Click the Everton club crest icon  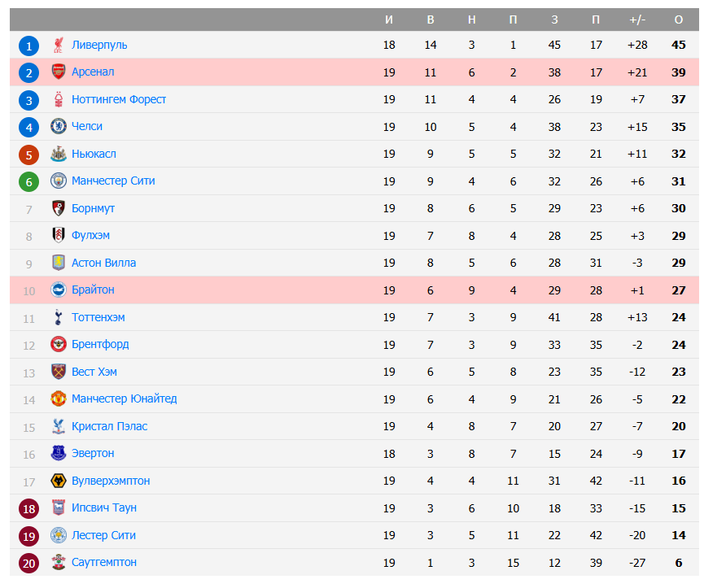click(58, 453)
